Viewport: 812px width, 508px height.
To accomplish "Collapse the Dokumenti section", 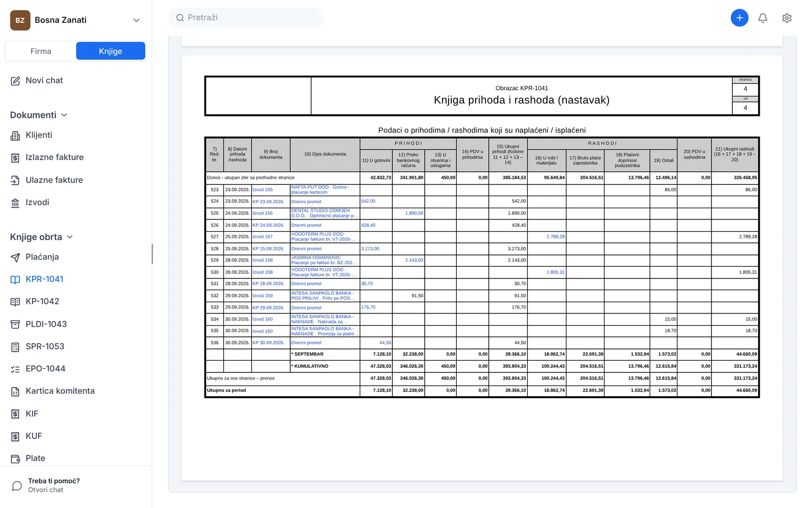I will [x=39, y=115].
